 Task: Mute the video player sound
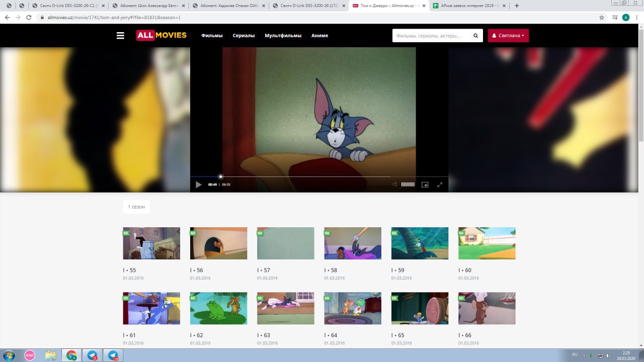tap(395, 185)
